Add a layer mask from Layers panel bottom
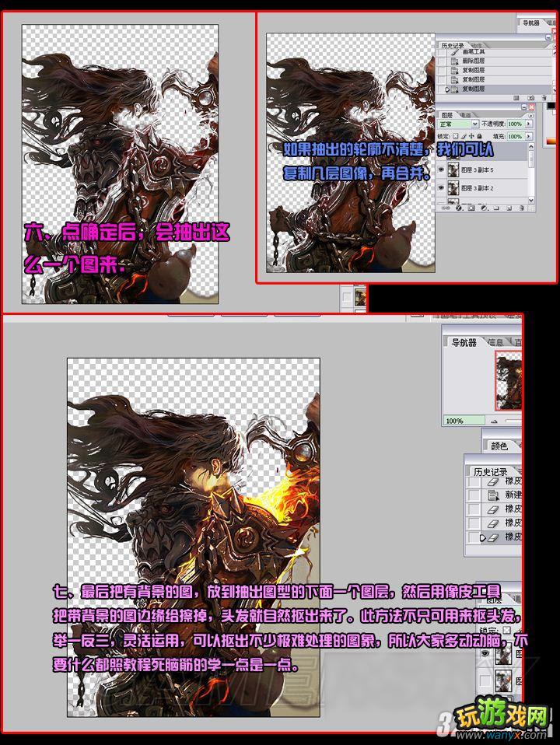The image size is (560, 745). pos(471,208)
